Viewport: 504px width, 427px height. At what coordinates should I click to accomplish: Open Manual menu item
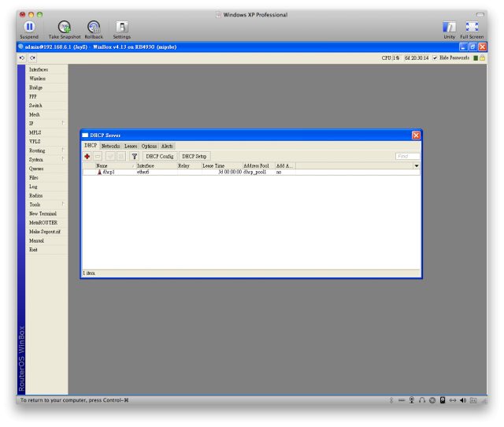pyautogui.click(x=46, y=240)
